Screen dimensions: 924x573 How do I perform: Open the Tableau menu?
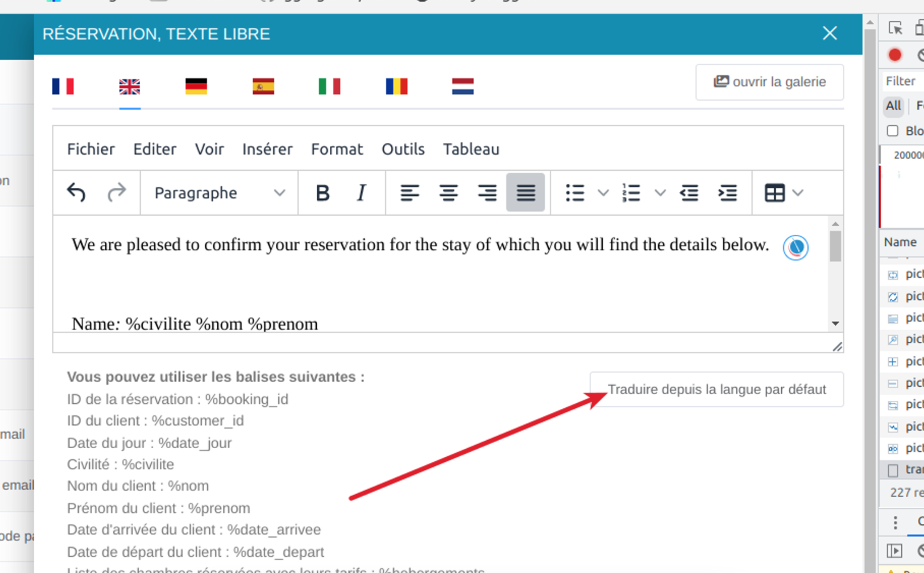coord(471,149)
